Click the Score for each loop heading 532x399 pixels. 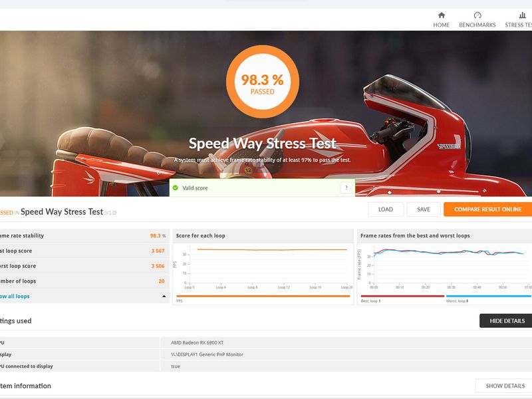coord(201,235)
